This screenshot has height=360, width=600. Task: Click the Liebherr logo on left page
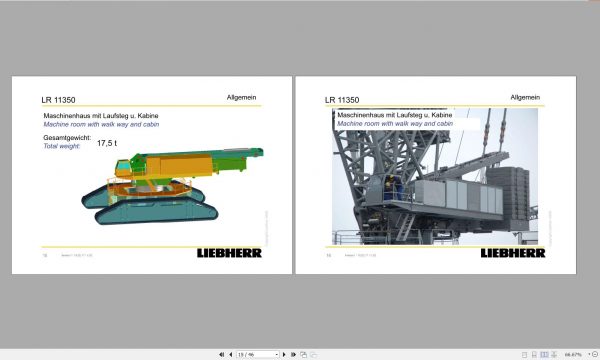[x=229, y=253]
